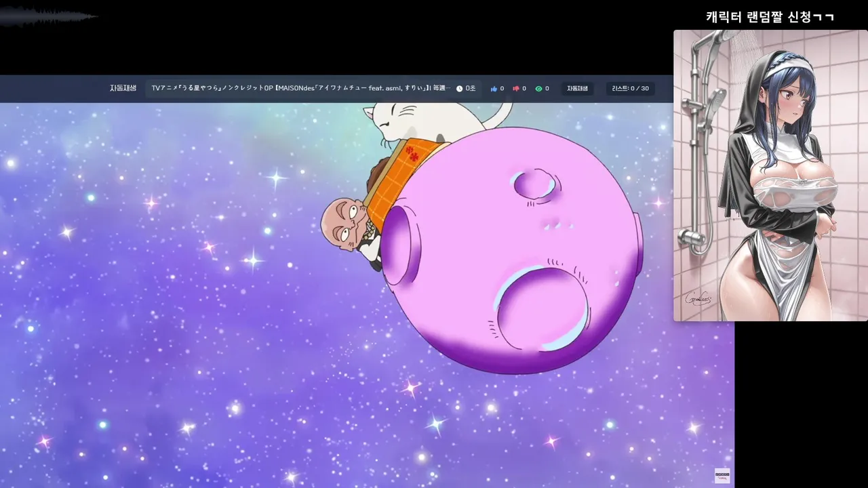Click the channel logo watermark on the video
Image resolution: width=868 pixels, height=488 pixels.
[722, 475]
